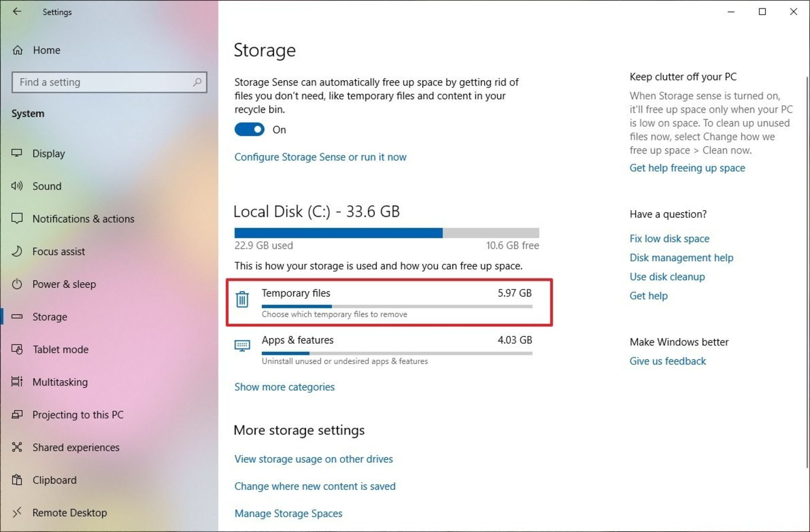
Task: Click the Home house icon
Action: tap(18, 50)
